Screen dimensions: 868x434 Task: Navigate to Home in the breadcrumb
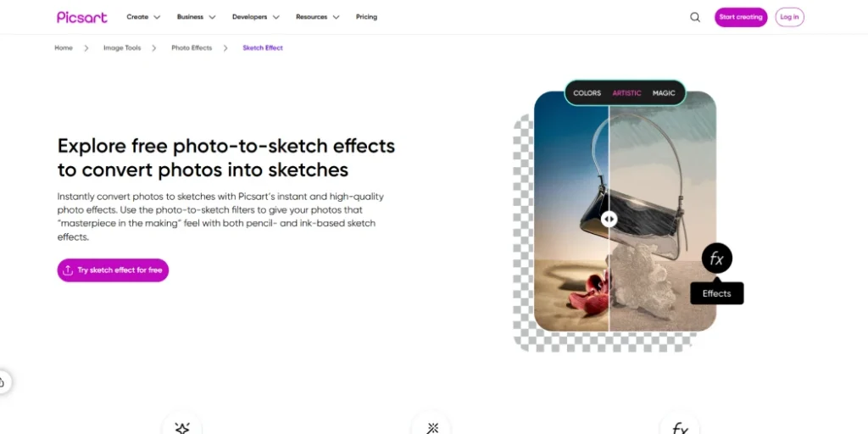(64, 48)
